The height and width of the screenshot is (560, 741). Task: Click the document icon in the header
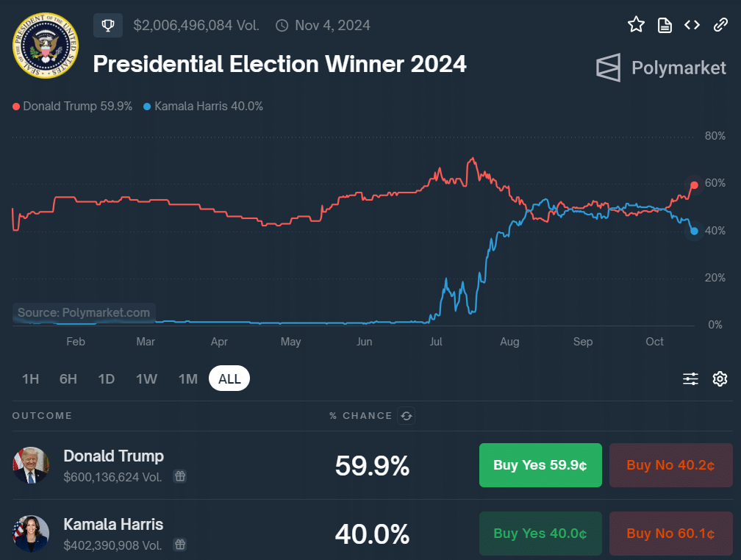pos(664,24)
